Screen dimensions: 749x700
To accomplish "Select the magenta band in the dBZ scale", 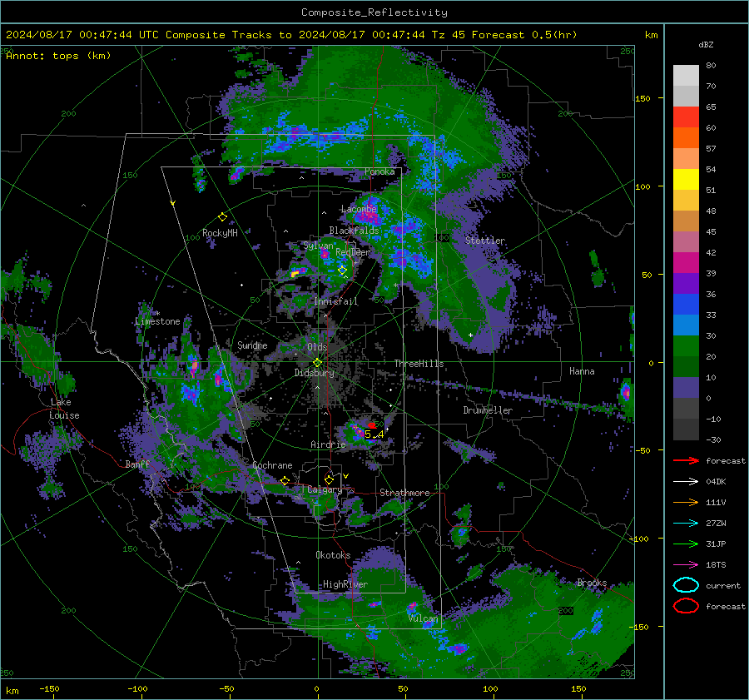I will tap(686, 263).
